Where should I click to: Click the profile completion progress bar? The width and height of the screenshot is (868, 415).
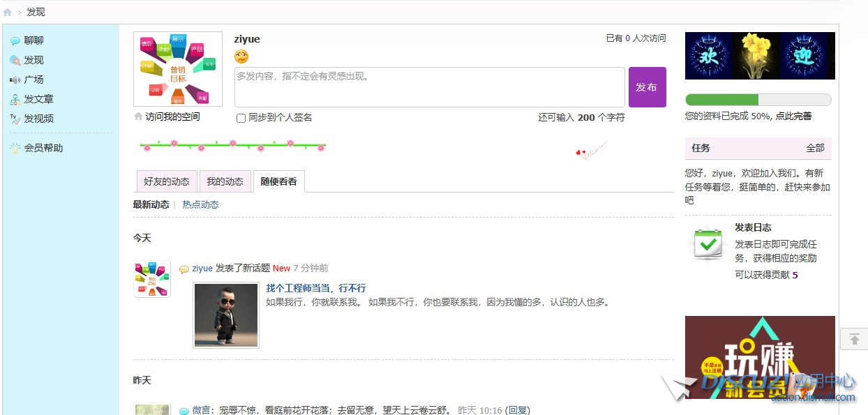758,100
